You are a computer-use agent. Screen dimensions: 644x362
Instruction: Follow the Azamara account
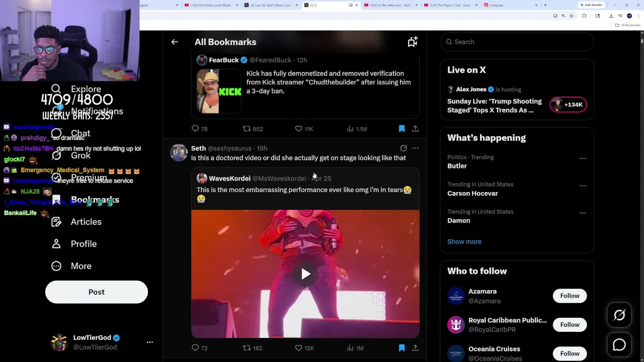[570, 296]
